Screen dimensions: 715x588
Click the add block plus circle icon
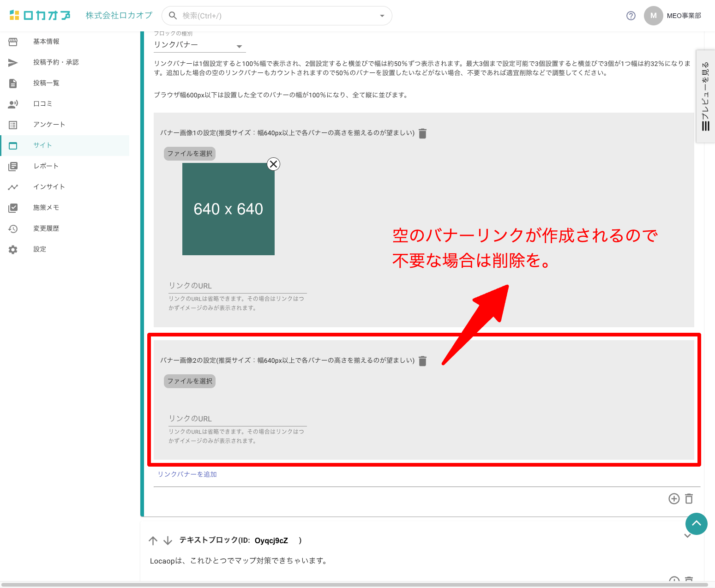(674, 498)
